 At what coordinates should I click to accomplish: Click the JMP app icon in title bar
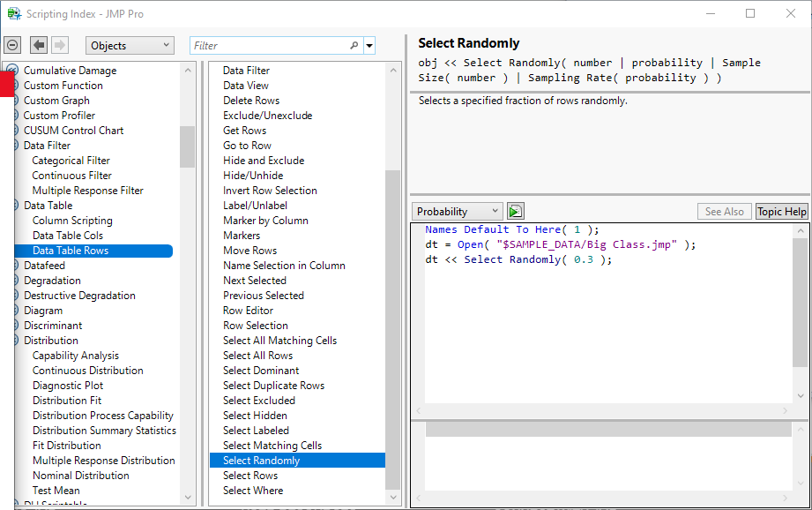click(14, 13)
